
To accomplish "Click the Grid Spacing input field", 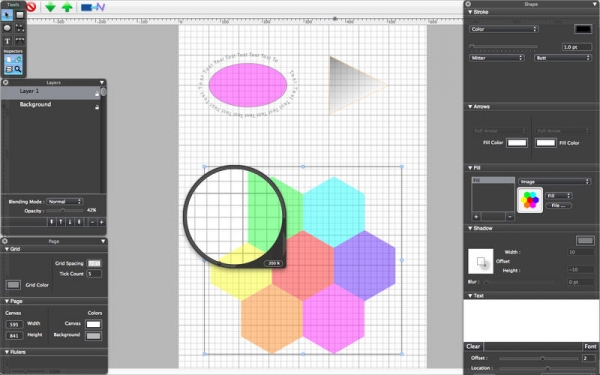I will click(94, 263).
